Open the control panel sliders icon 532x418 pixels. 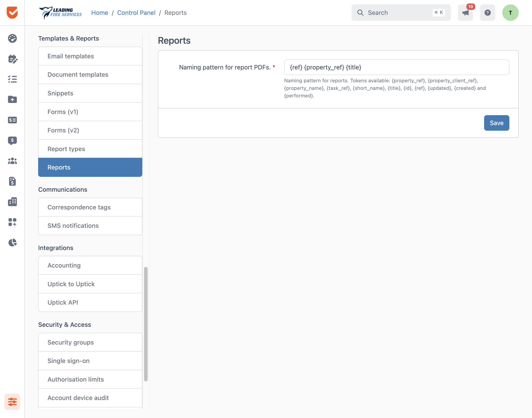[12, 402]
